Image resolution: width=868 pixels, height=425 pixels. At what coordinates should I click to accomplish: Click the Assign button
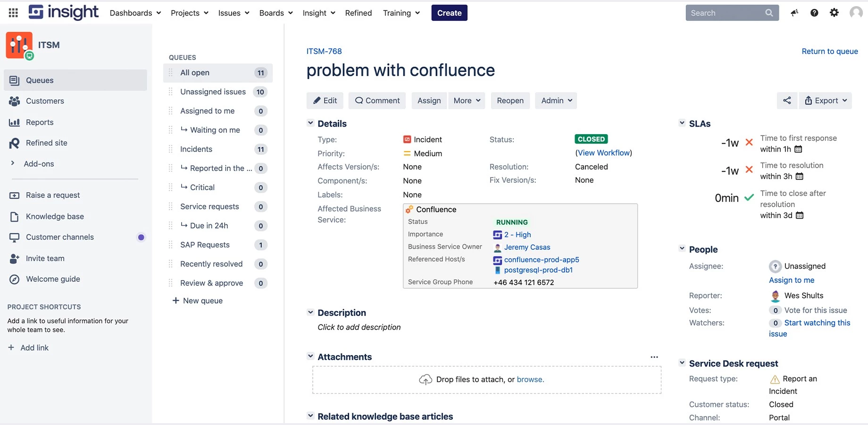[x=429, y=101]
